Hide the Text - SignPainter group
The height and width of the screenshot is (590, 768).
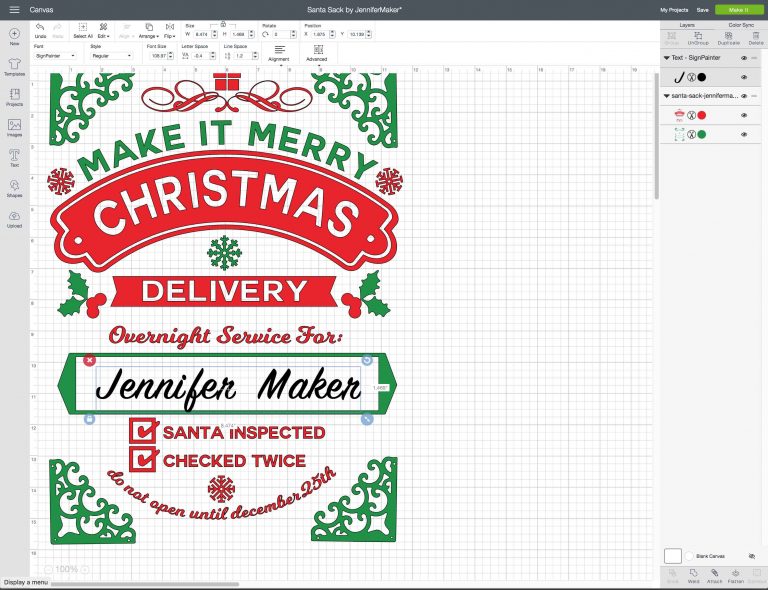point(744,58)
